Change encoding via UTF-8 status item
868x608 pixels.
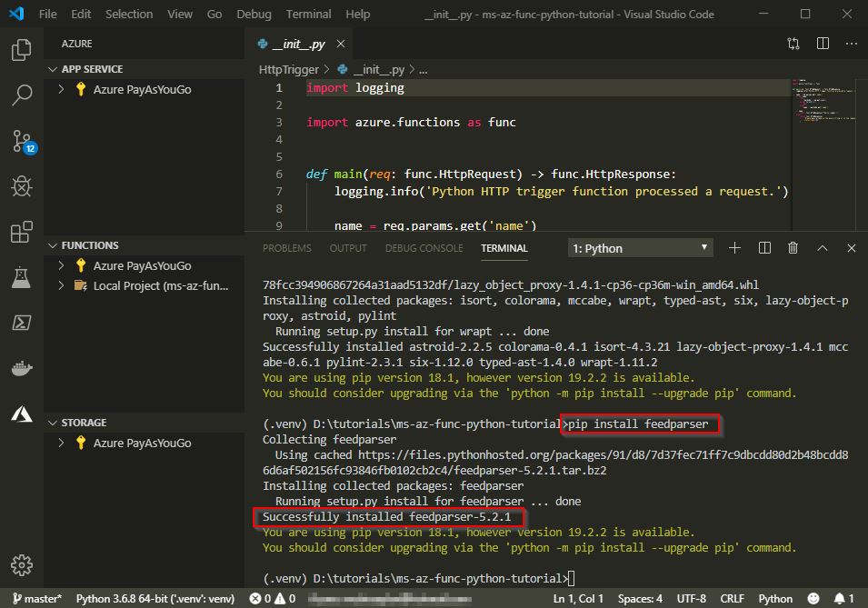692,599
